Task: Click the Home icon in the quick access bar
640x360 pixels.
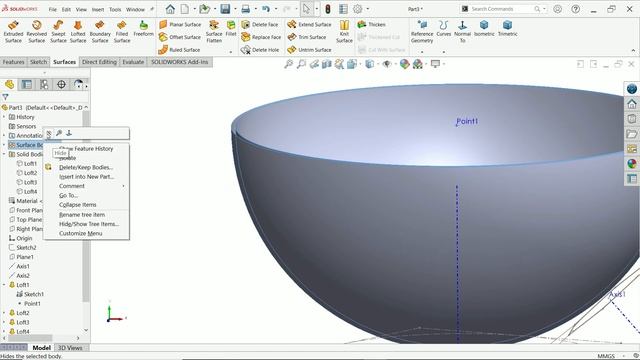Action: coord(170,9)
